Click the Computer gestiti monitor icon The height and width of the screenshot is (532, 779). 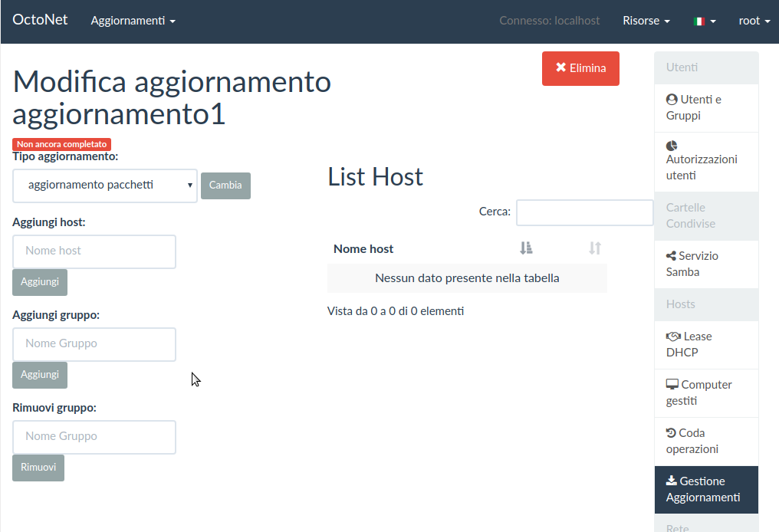click(672, 385)
